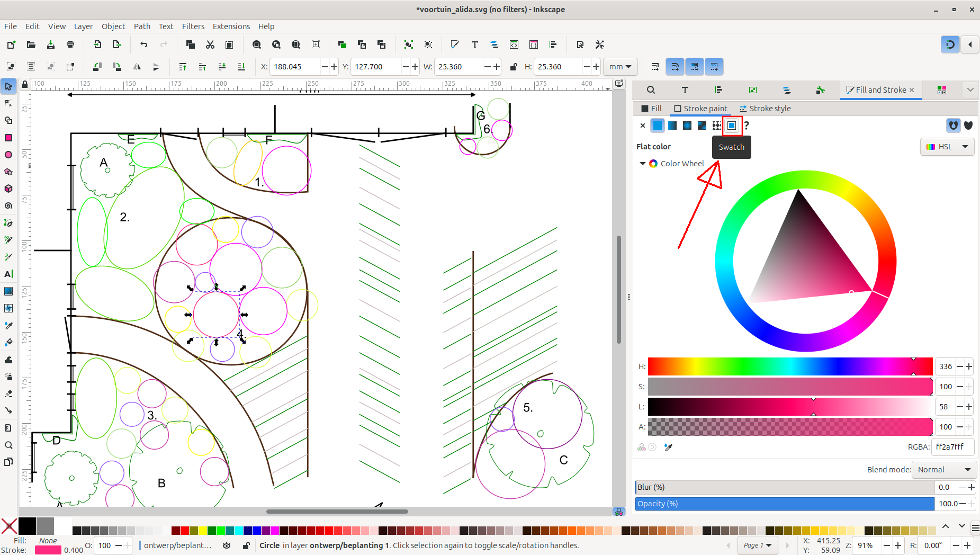Click the Hue slider bar
Screen dimensions: 980x555
[790, 366]
